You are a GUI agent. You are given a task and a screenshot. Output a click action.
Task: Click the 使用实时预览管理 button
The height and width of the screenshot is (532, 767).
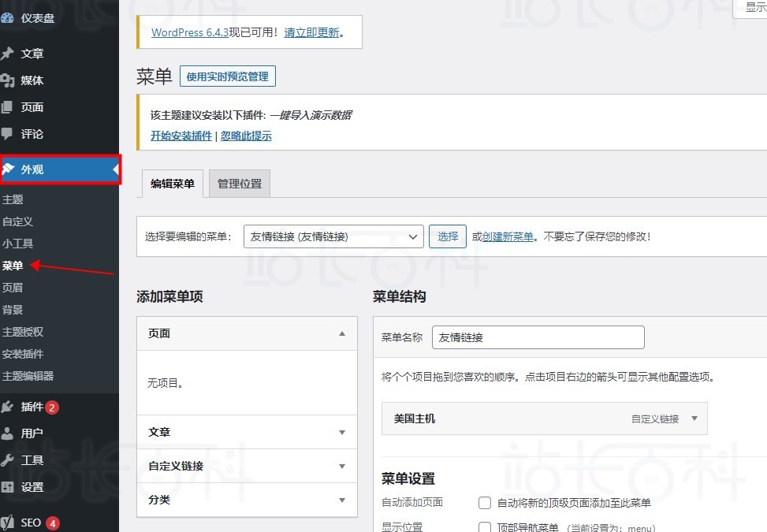228,76
